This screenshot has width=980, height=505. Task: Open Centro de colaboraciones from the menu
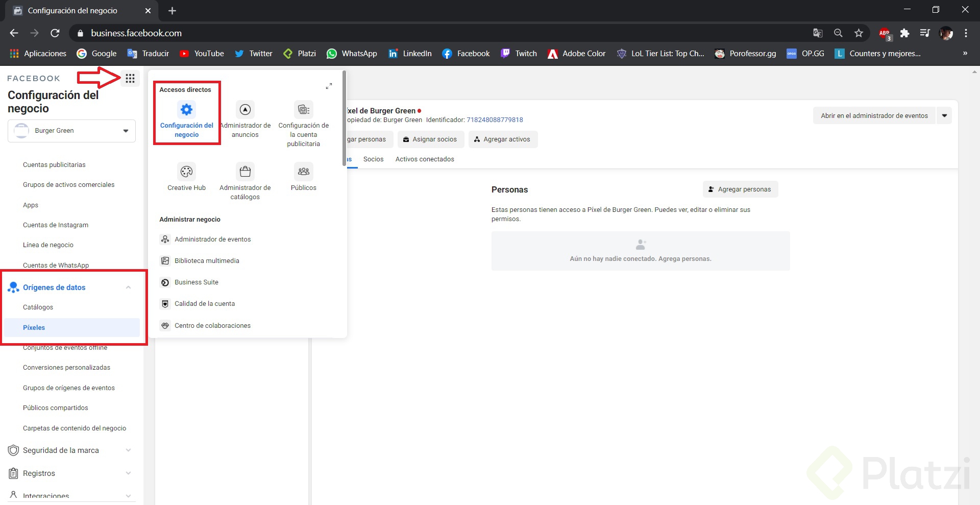212,325
